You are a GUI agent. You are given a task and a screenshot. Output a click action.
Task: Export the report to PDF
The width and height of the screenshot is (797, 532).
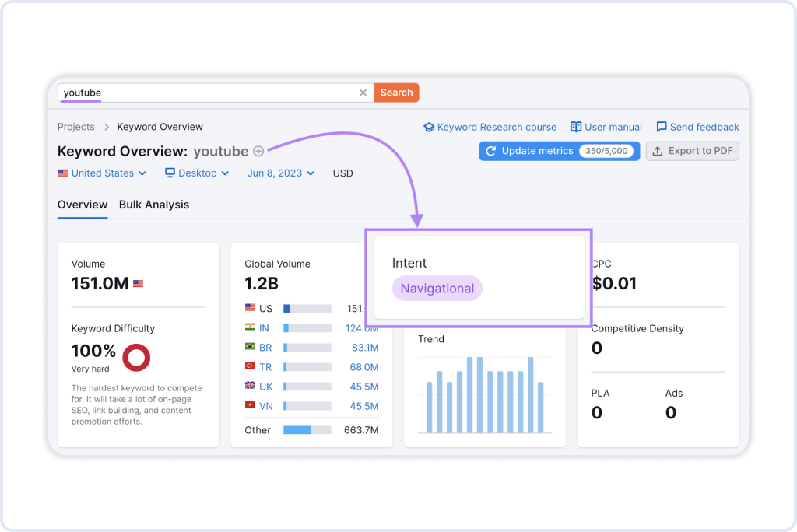[x=692, y=151]
